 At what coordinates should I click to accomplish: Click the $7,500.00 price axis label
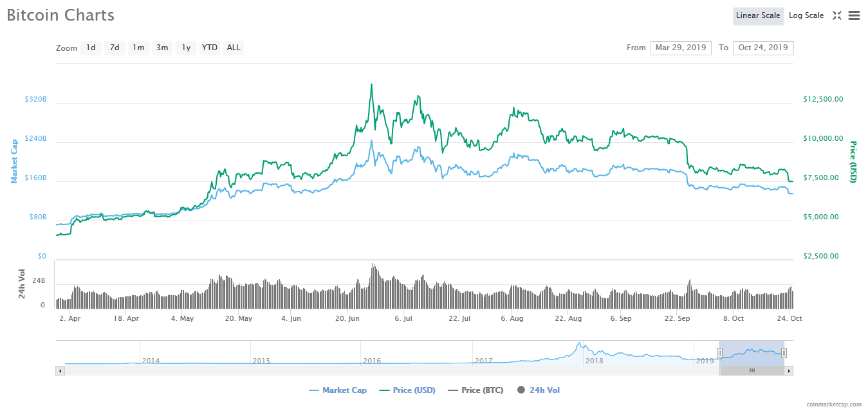click(x=821, y=177)
